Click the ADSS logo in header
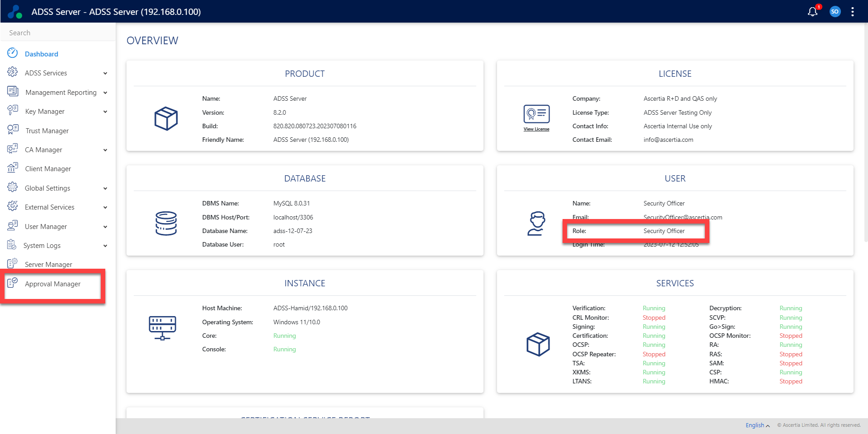 pos(15,12)
